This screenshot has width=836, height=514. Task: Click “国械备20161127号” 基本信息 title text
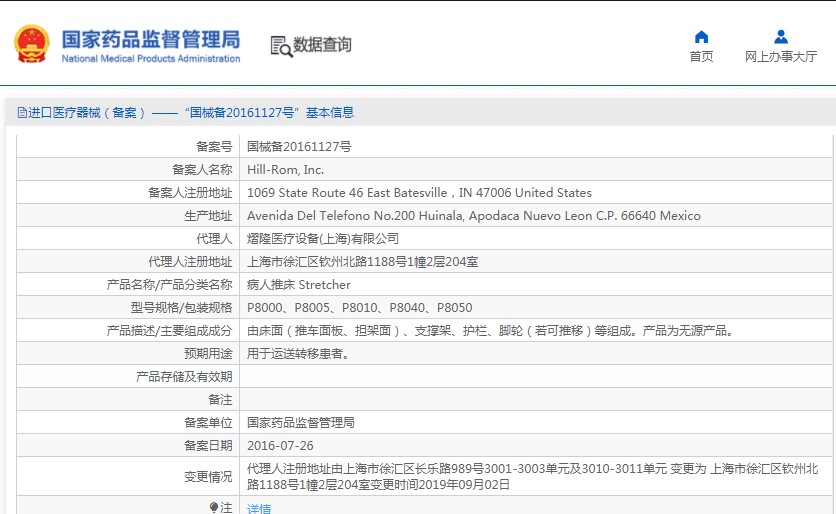[269, 113]
